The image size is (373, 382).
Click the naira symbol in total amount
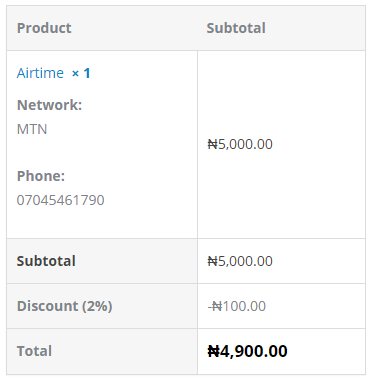pos(213,351)
